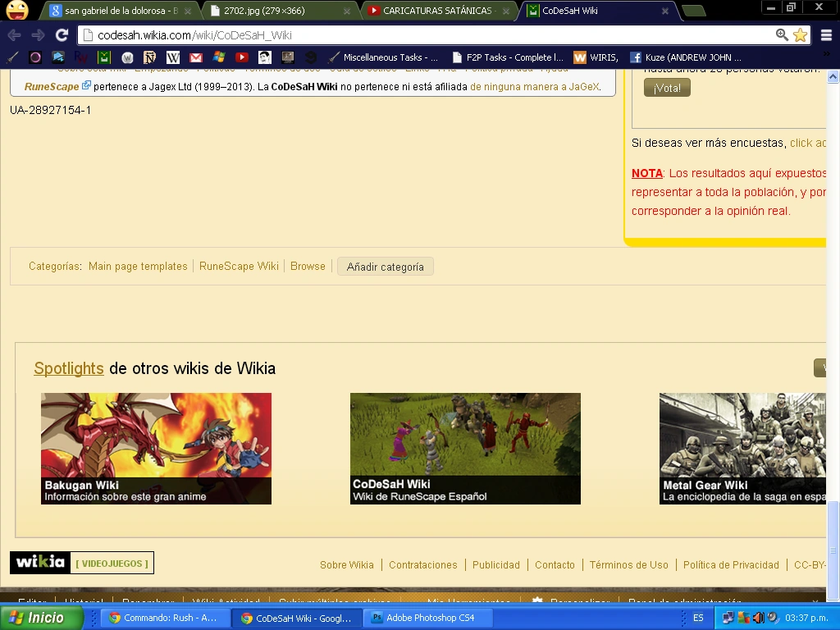Open the RuneScape Wiki category link

(x=239, y=267)
